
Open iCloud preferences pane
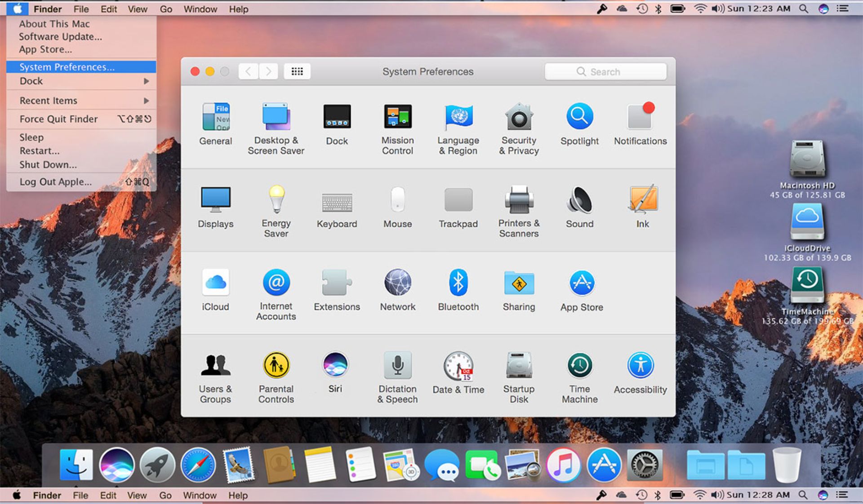coord(216,290)
